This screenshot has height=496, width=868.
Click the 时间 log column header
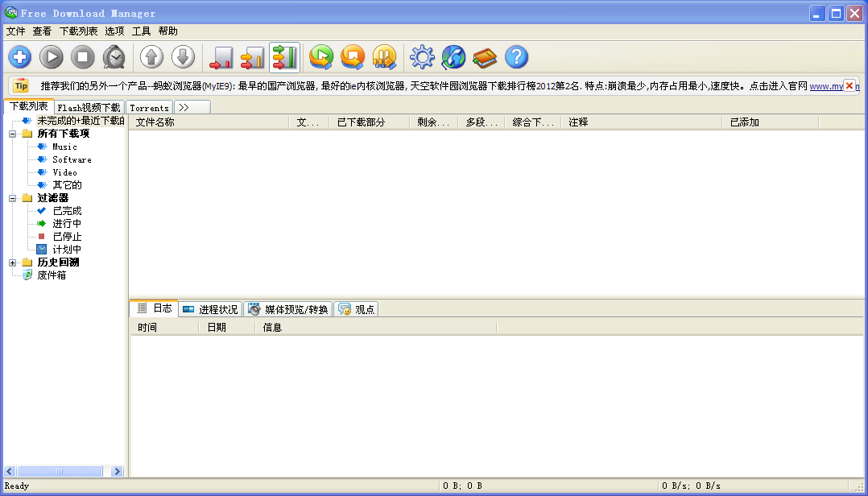[x=164, y=328]
